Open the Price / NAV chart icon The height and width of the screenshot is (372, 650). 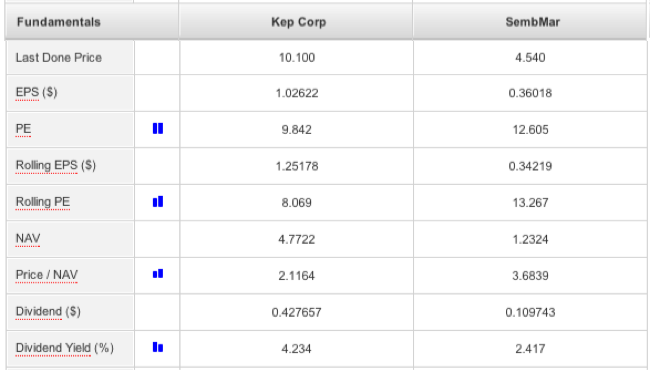158,274
